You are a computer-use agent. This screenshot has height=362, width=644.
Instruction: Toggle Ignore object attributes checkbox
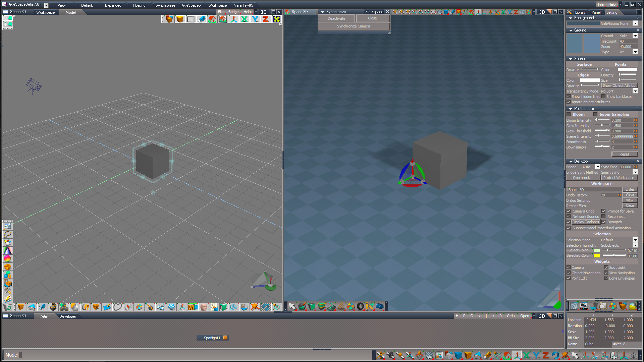[569, 102]
